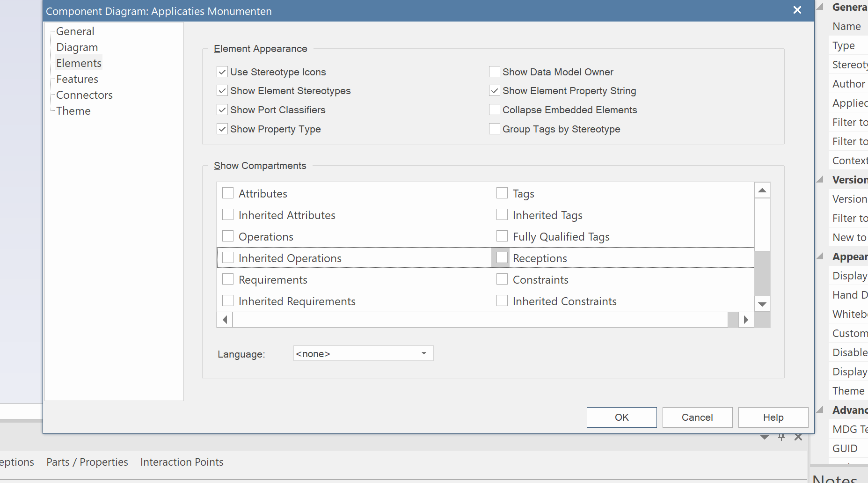Image resolution: width=868 pixels, height=483 pixels.
Task: Collapse the Appearance properties group
Action: point(820,256)
